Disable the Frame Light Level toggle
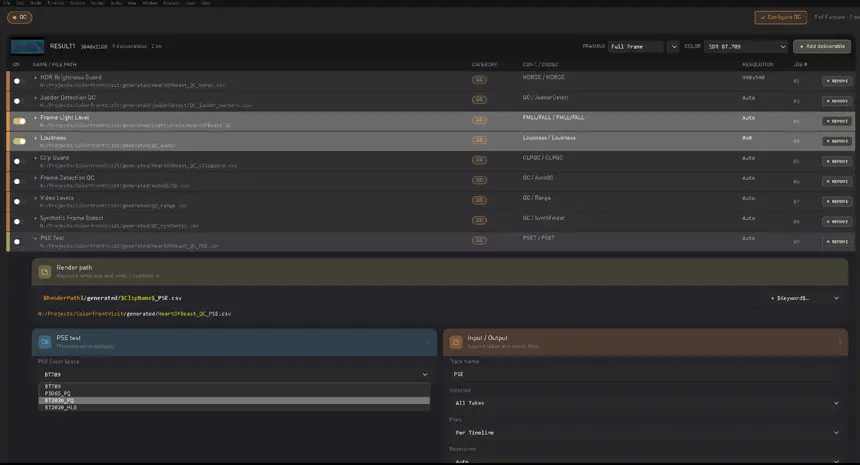860x465 pixels. click(20, 121)
